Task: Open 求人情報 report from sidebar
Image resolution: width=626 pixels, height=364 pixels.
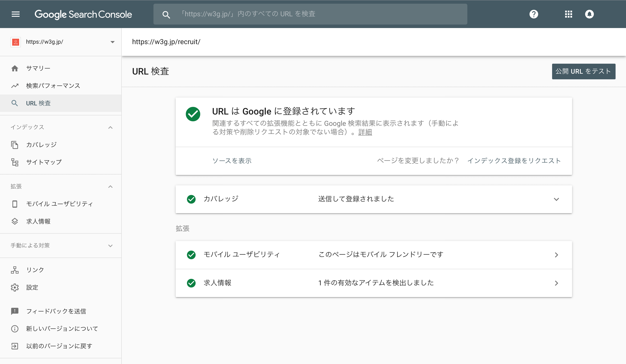Action: coord(61,221)
